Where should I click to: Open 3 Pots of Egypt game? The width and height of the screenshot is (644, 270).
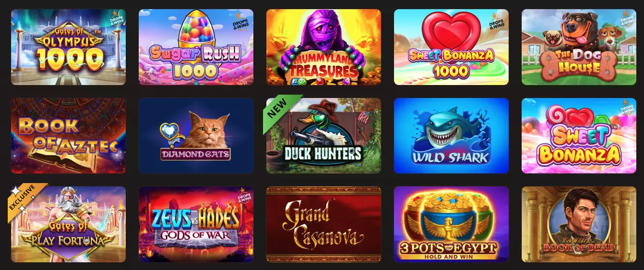[451, 225]
